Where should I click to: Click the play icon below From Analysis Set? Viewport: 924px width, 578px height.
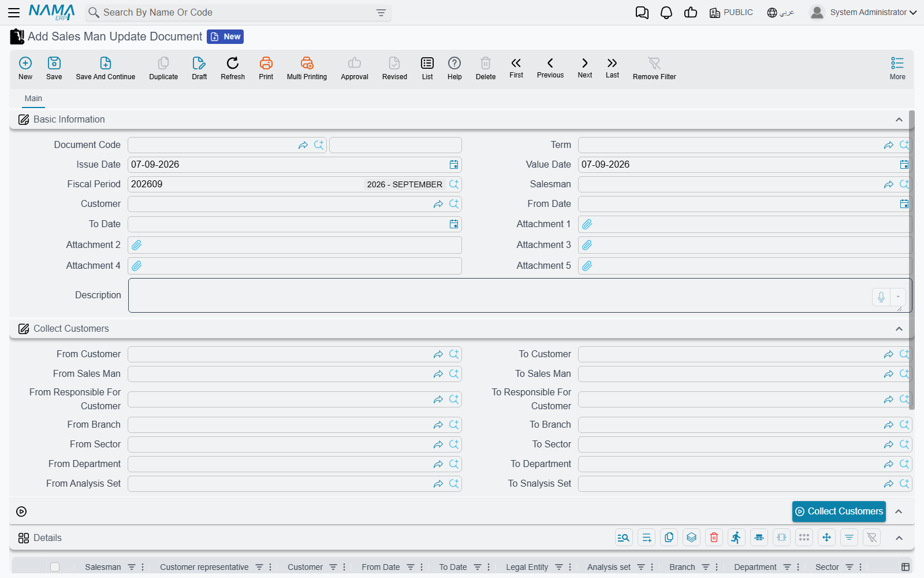pyautogui.click(x=21, y=512)
